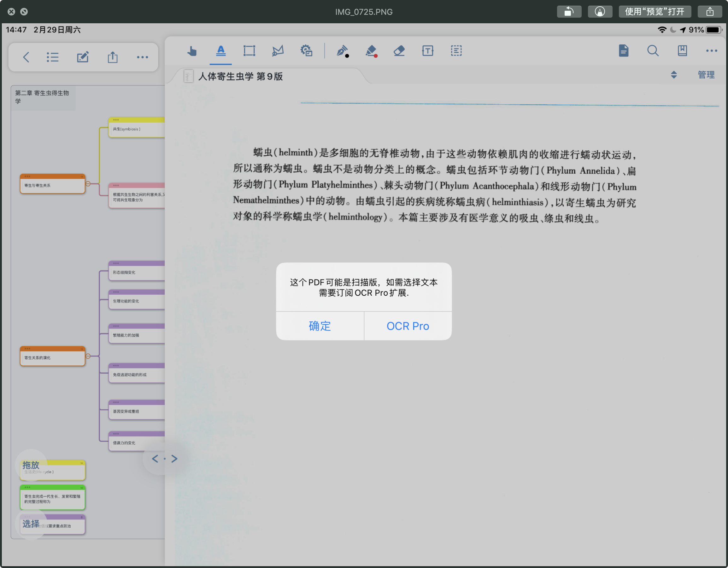Click the 管理 manage link
The image size is (728, 568).
pos(706,75)
